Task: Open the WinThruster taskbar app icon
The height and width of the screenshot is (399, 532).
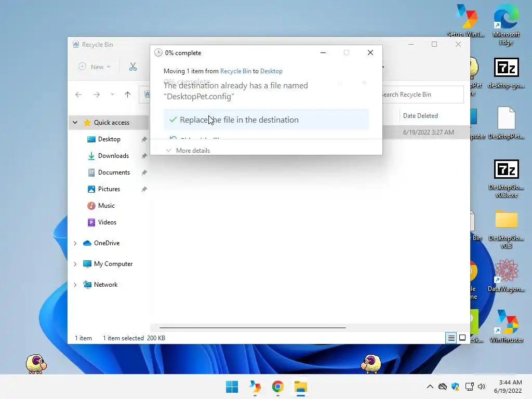Action: 255,387
